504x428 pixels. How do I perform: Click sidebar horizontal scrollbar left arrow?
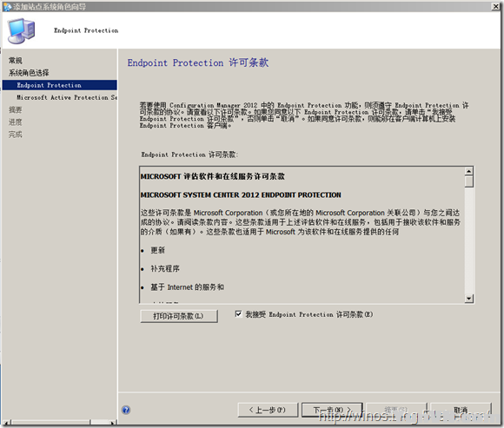click(x=7, y=423)
